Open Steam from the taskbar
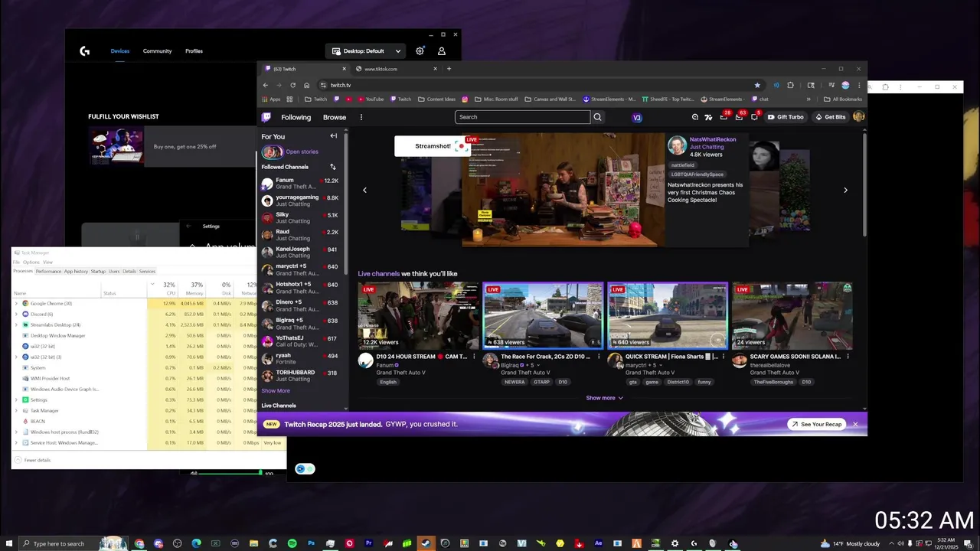 (x=426, y=543)
